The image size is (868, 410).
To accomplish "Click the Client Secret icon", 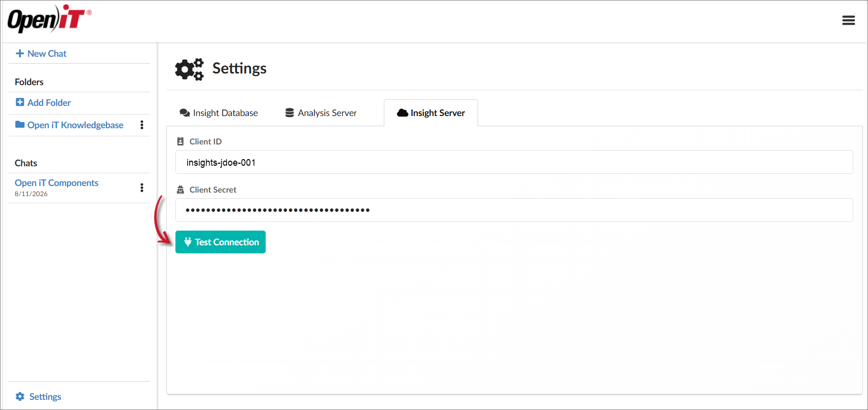I will pos(180,190).
